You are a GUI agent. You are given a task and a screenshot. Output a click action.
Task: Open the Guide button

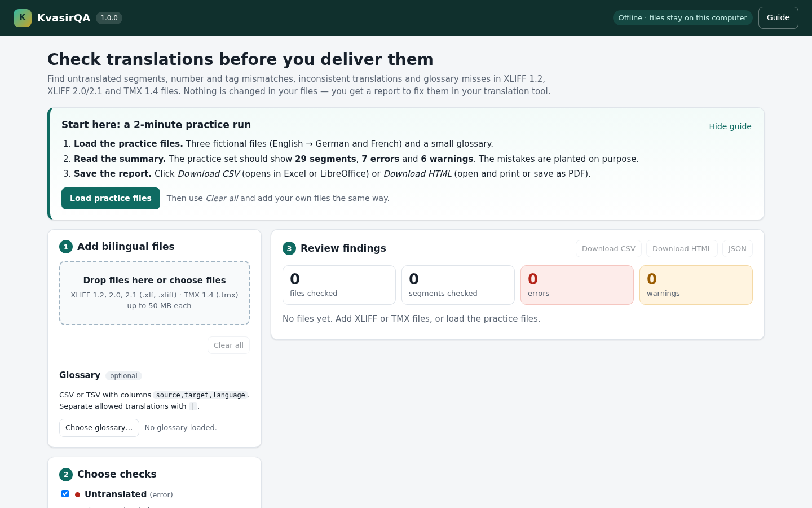(x=778, y=18)
